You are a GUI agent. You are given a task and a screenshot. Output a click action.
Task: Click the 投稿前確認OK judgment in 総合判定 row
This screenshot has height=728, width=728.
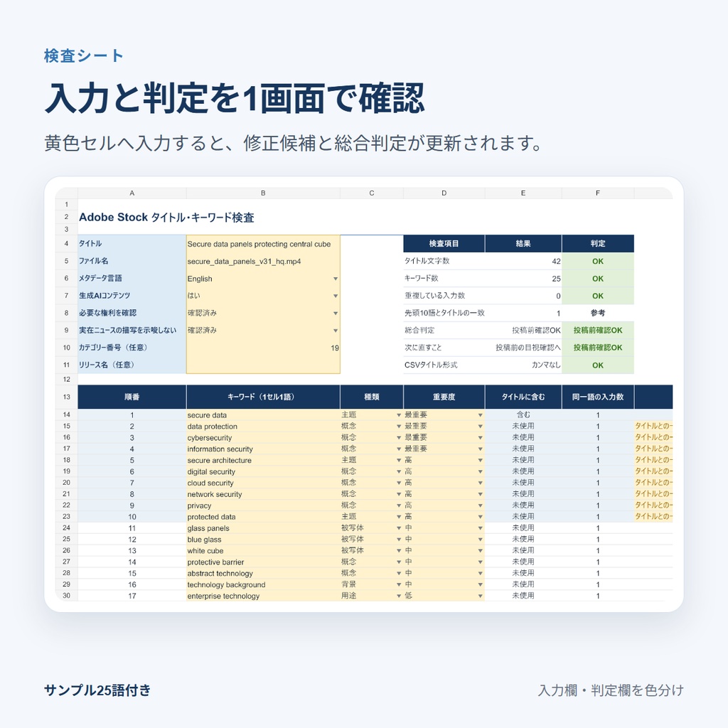tap(598, 331)
